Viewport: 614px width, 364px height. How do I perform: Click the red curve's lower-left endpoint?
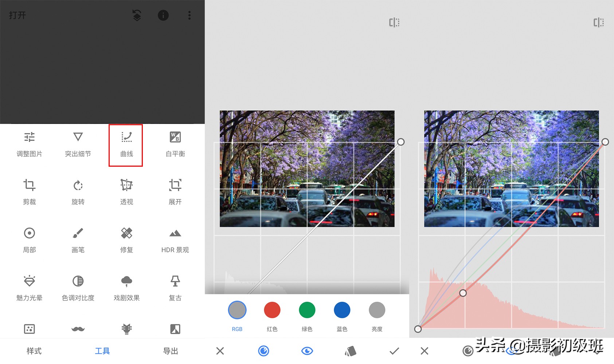pyautogui.click(x=418, y=329)
